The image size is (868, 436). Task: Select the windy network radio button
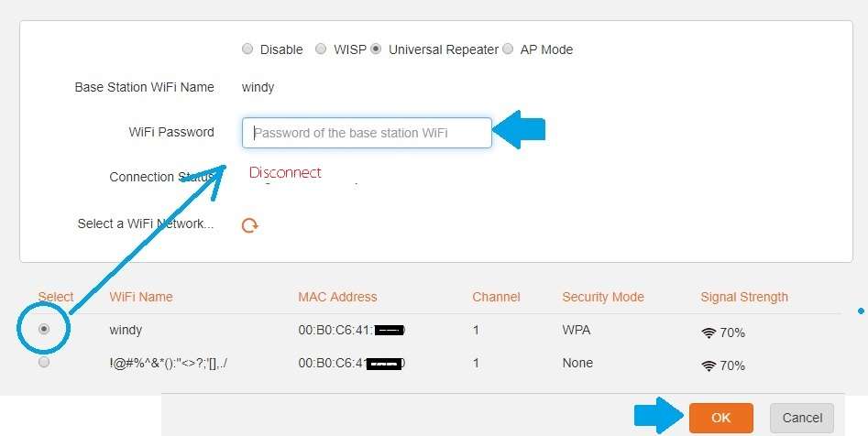click(44, 330)
